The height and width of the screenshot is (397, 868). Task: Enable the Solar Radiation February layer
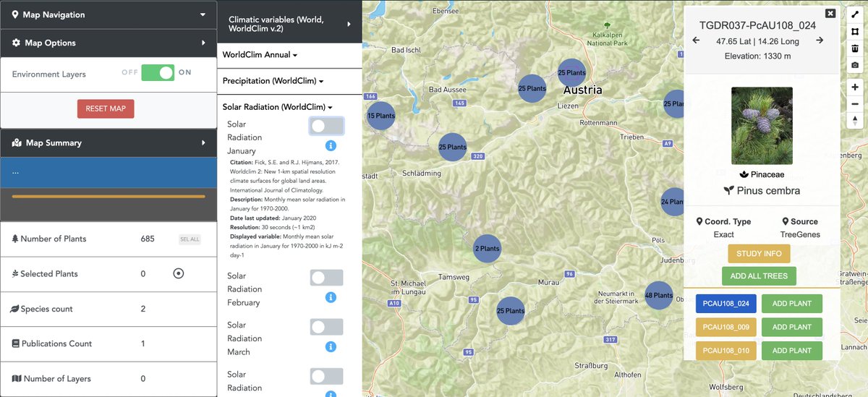coord(326,278)
